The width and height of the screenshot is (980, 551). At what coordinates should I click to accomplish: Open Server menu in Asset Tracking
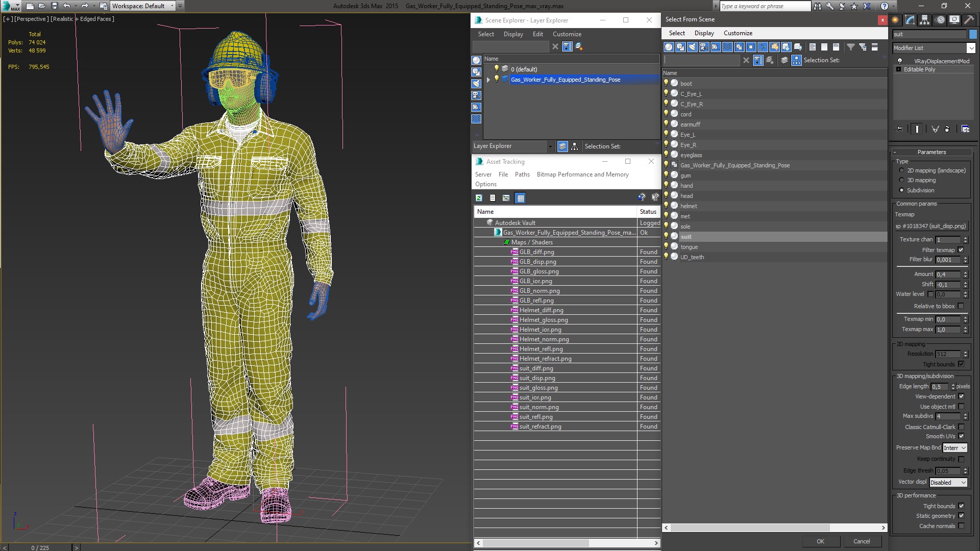[483, 174]
